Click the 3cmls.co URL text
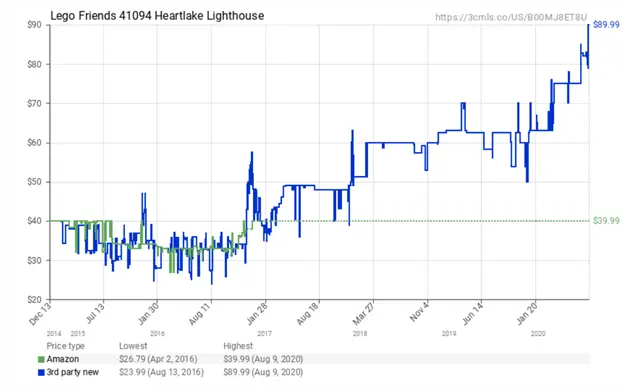624x387 pixels. coord(511,17)
